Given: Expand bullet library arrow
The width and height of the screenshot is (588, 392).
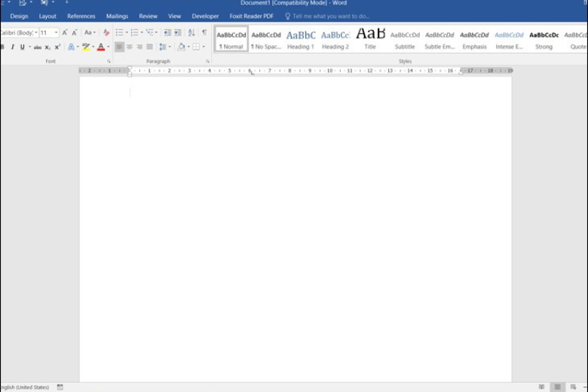Looking at the screenshot, I should [127, 32].
